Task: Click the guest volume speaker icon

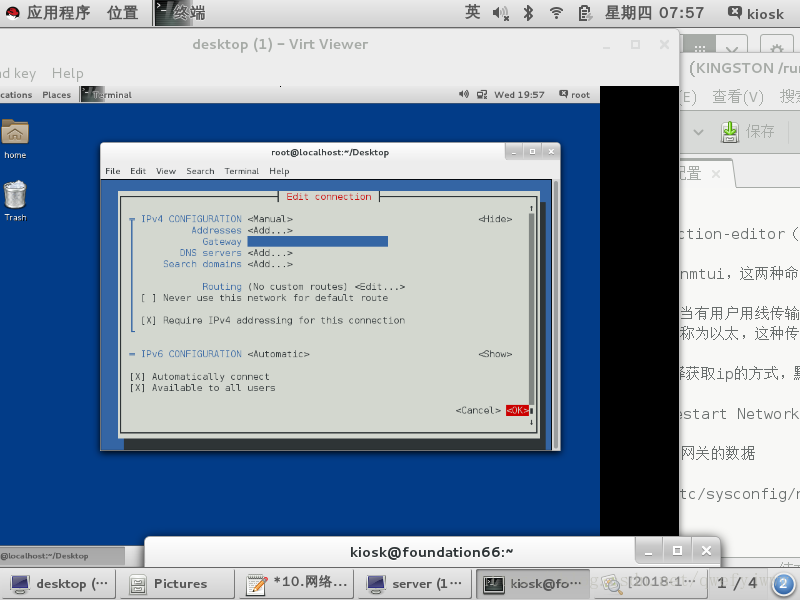Action: pyautogui.click(x=463, y=94)
